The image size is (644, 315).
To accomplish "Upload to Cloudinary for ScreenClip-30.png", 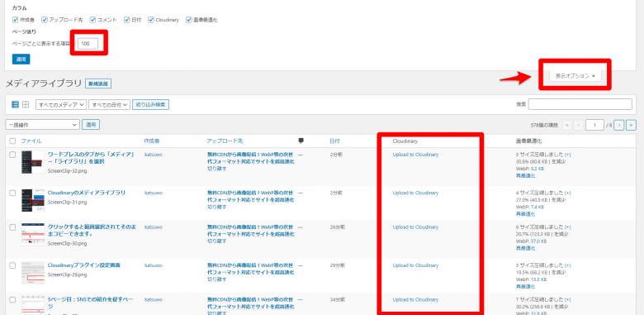I will [x=415, y=227].
